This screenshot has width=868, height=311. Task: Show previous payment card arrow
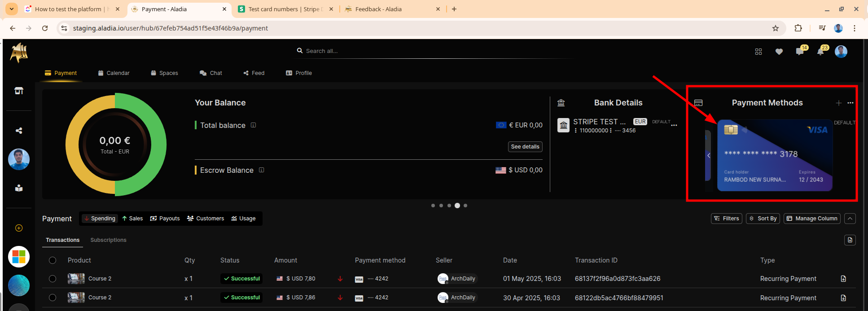(709, 156)
